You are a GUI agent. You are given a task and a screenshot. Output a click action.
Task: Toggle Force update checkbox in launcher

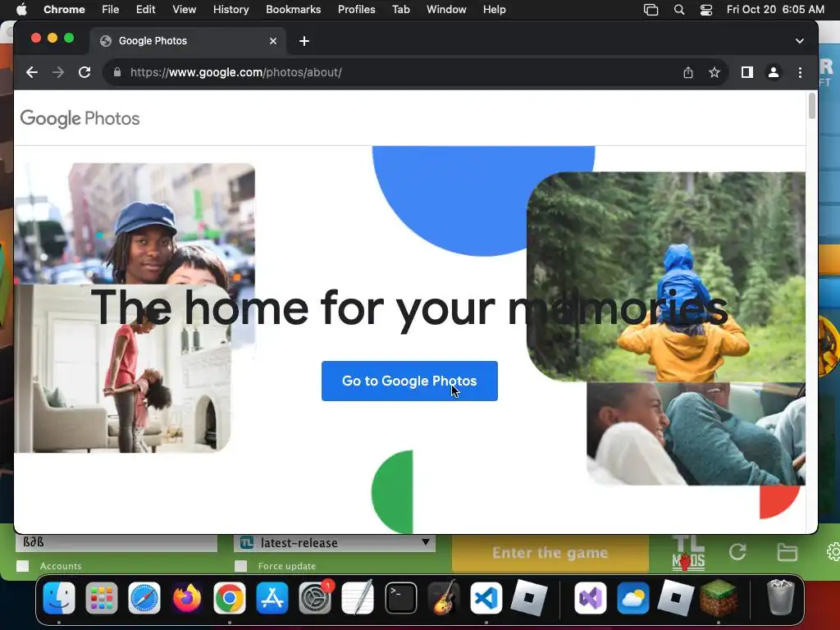[x=241, y=566]
